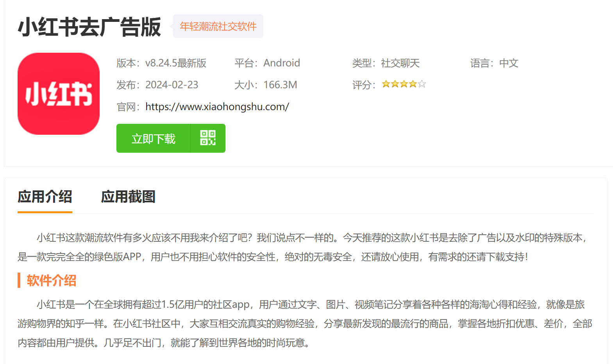Click the language value 中文

[509, 63]
